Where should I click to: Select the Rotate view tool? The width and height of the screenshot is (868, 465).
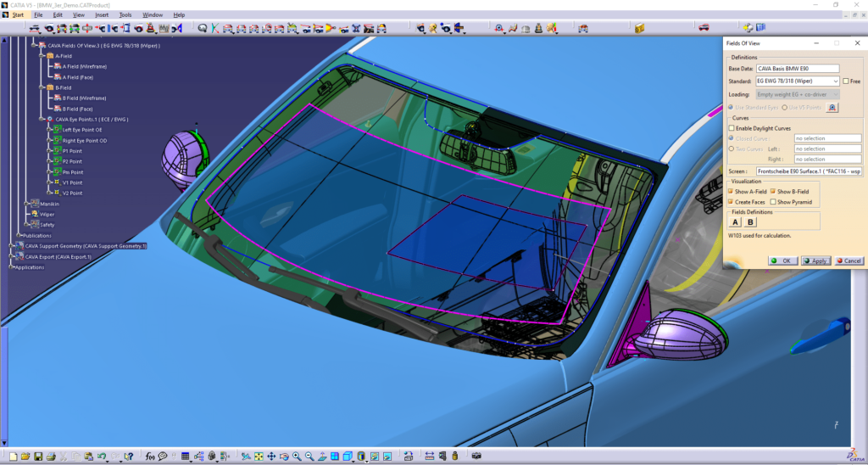point(284,457)
